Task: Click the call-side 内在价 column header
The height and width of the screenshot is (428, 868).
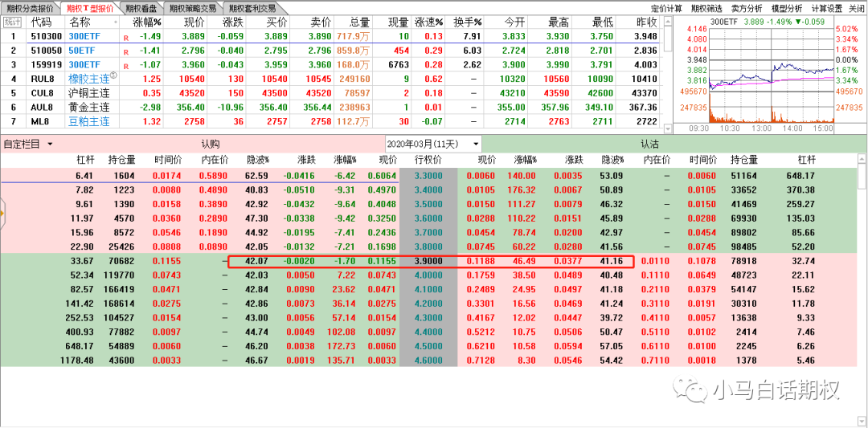Action: (215, 161)
